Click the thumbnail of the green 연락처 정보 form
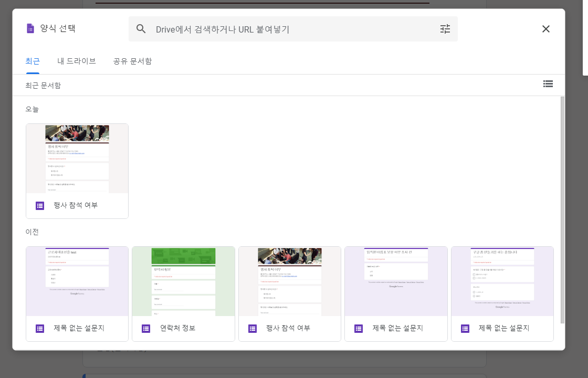The width and height of the screenshot is (588, 378). [x=183, y=281]
